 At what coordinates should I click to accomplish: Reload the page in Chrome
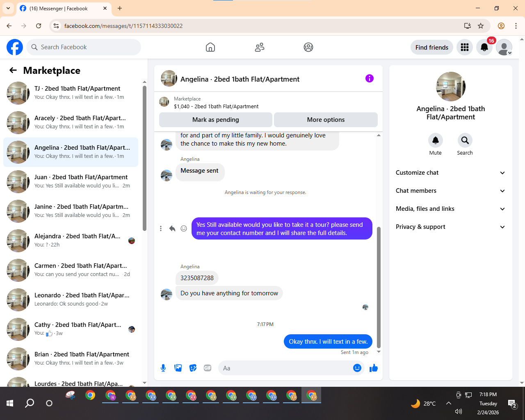click(x=39, y=26)
